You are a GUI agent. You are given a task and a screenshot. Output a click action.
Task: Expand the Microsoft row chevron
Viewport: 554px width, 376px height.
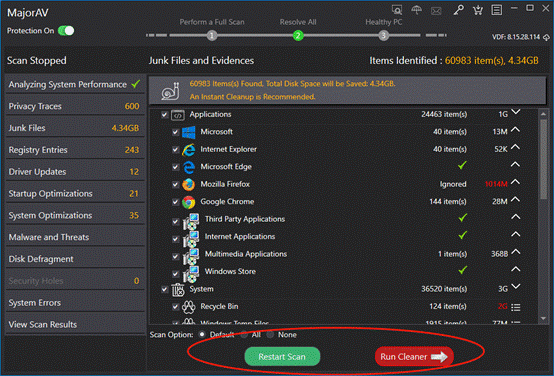click(x=515, y=130)
